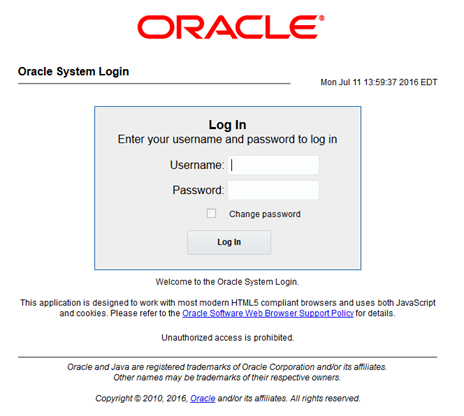
Task: Click the Log In button
Action: tap(229, 242)
